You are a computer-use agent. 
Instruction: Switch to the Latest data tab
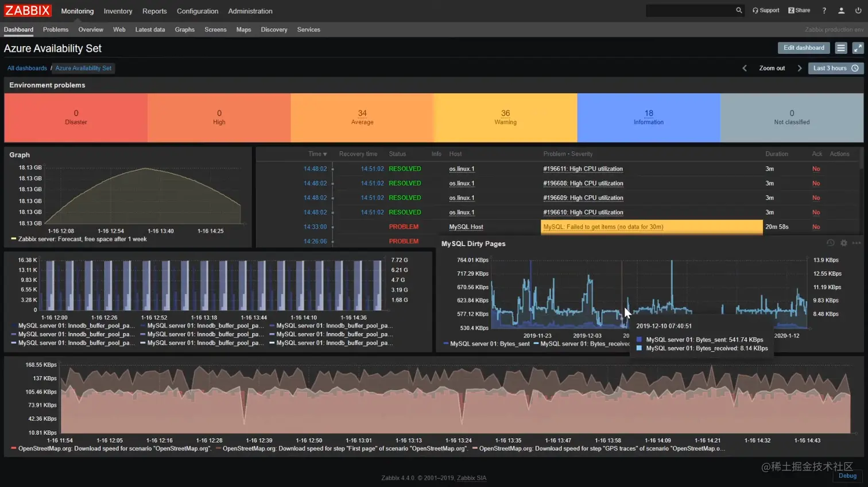point(150,29)
